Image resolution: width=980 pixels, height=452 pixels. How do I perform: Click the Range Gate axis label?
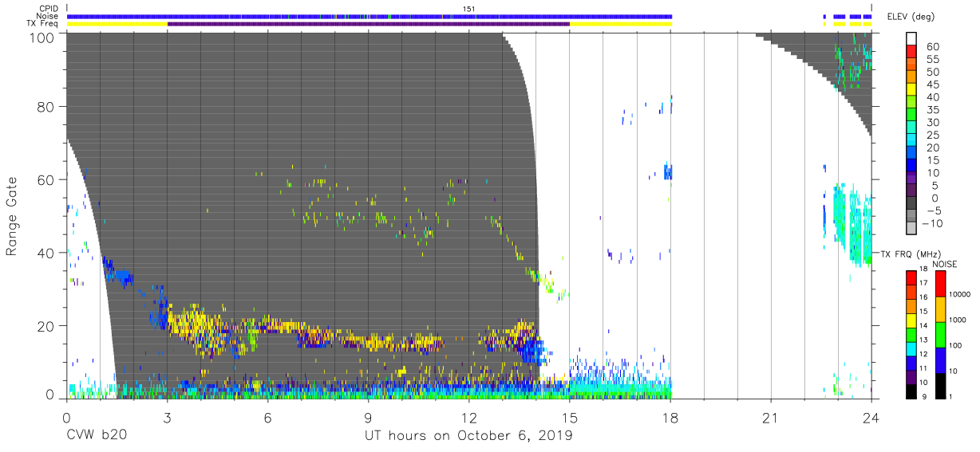pos(12,216)
